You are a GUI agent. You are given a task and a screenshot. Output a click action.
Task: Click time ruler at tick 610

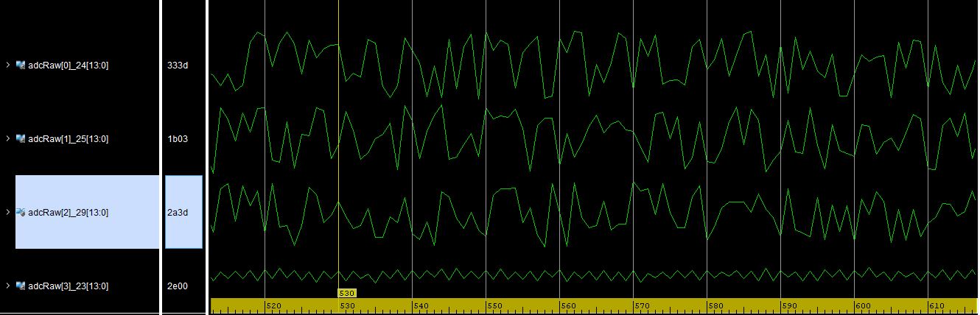pos(937,305)
